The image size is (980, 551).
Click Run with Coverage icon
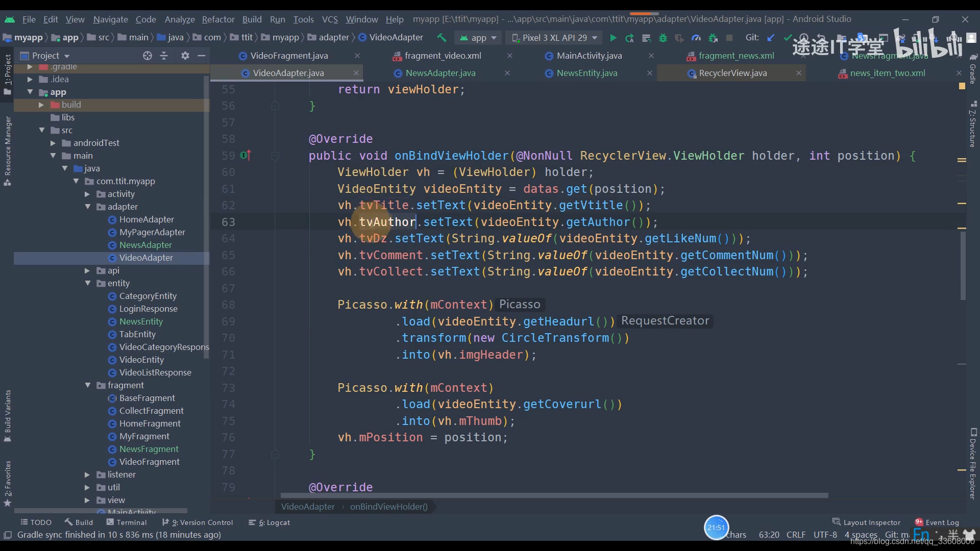pyautogui.click(x=679, y=38)
